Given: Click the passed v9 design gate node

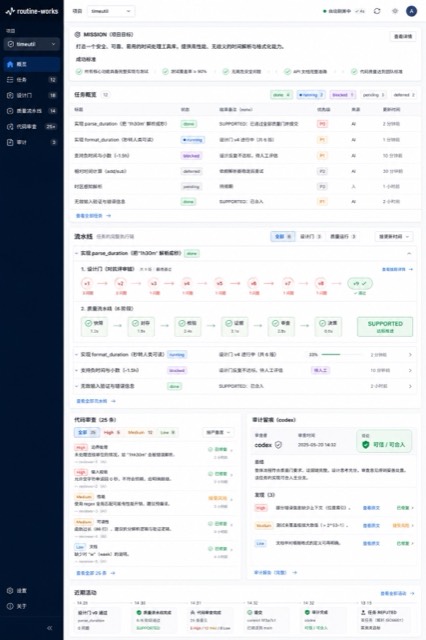Looking at the screenshot, I should pos(359,283).
